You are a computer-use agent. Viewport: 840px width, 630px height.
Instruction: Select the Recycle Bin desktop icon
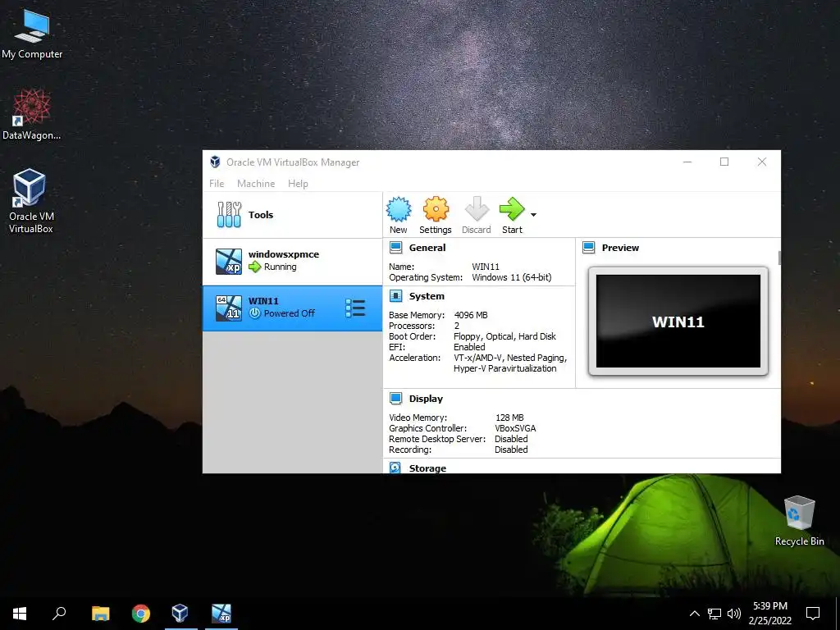click(799, 521)
